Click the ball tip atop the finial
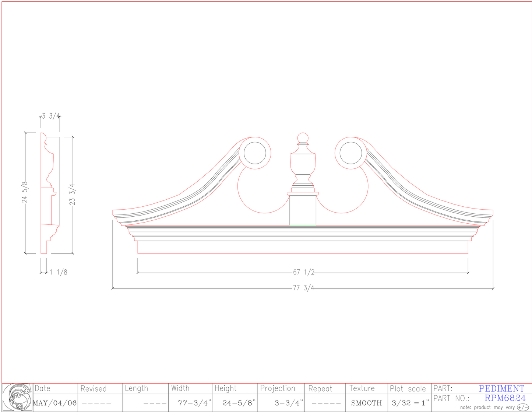Viewport: 532px width, 416px height. [x=303, y=136]
